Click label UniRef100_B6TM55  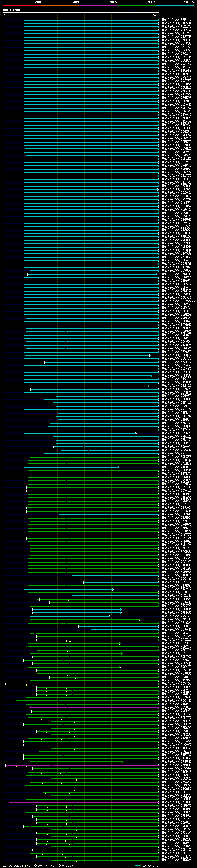point(176,84)
